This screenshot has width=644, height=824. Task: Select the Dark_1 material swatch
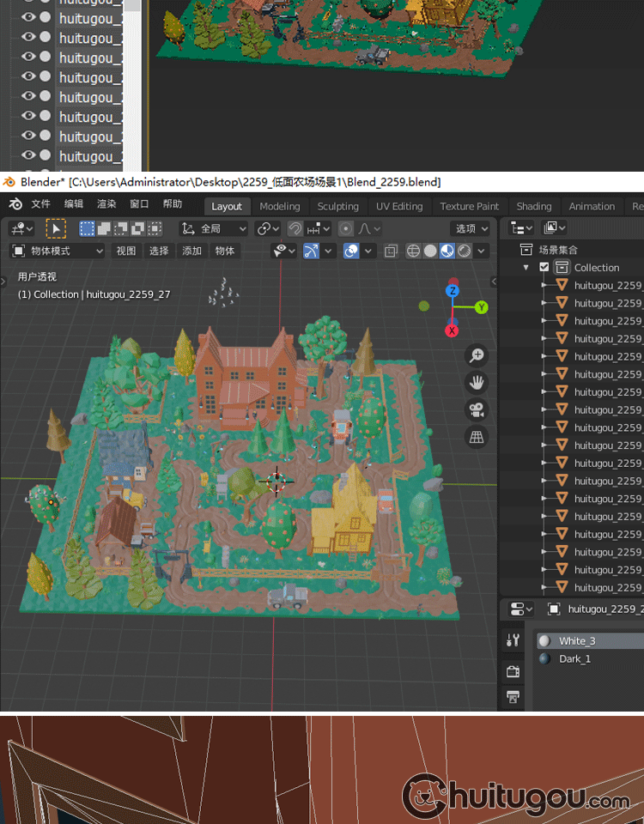coord(546,659)
